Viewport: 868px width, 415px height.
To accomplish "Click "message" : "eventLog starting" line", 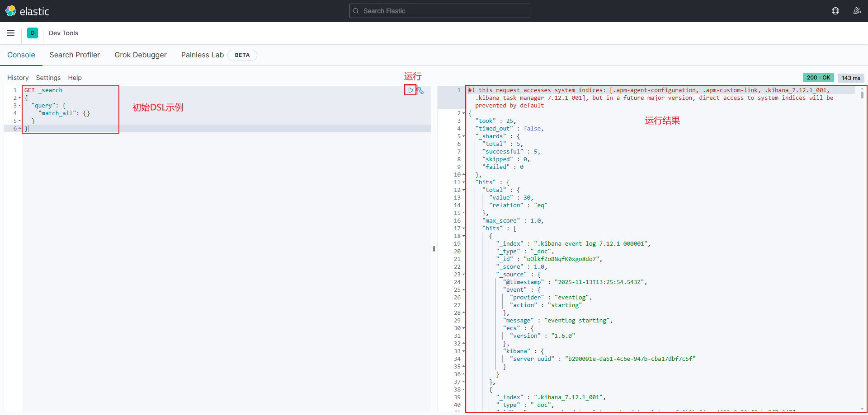I will tap(558, 321).
